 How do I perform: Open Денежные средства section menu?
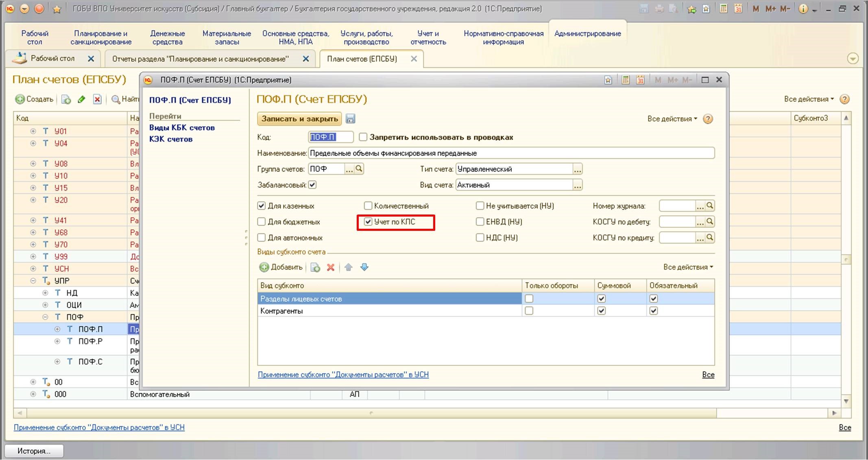pyautogui.click(x=167, y=37)
